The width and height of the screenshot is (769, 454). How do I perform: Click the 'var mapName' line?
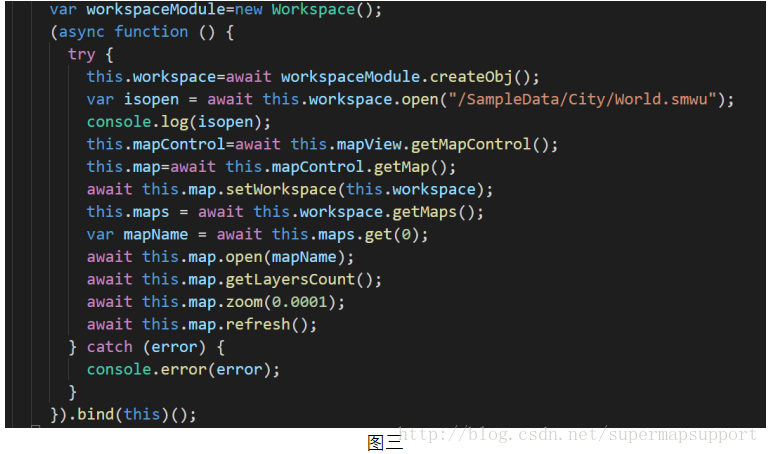257,235
